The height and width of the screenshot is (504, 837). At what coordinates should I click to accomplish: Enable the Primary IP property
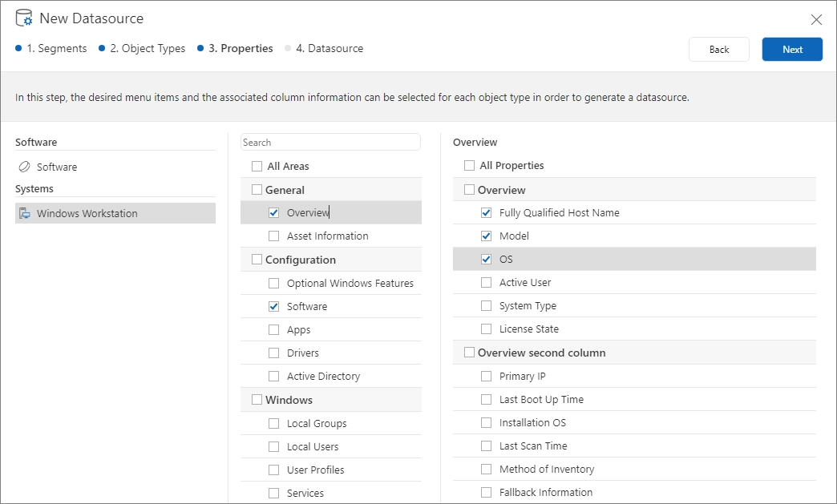485,376
